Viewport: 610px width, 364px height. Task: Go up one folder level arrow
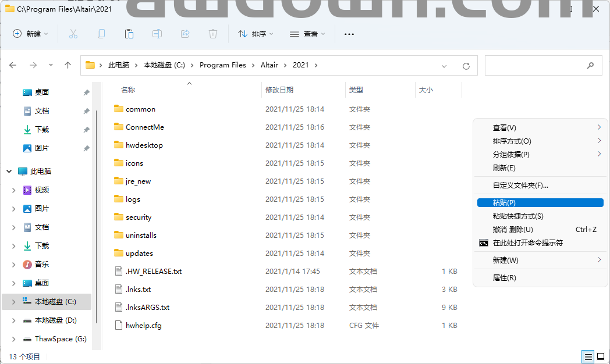point(68,65)
